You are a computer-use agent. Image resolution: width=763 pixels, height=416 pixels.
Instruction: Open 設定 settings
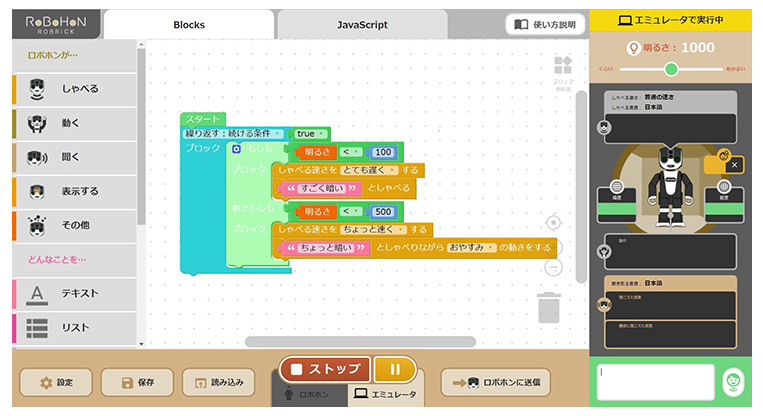[x=56, y=382]
